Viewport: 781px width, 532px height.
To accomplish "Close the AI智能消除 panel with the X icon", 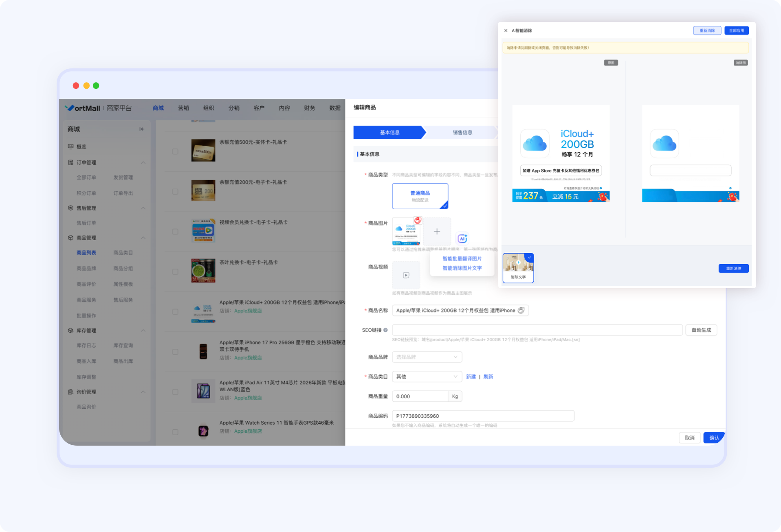I will (x=506, y=31).
